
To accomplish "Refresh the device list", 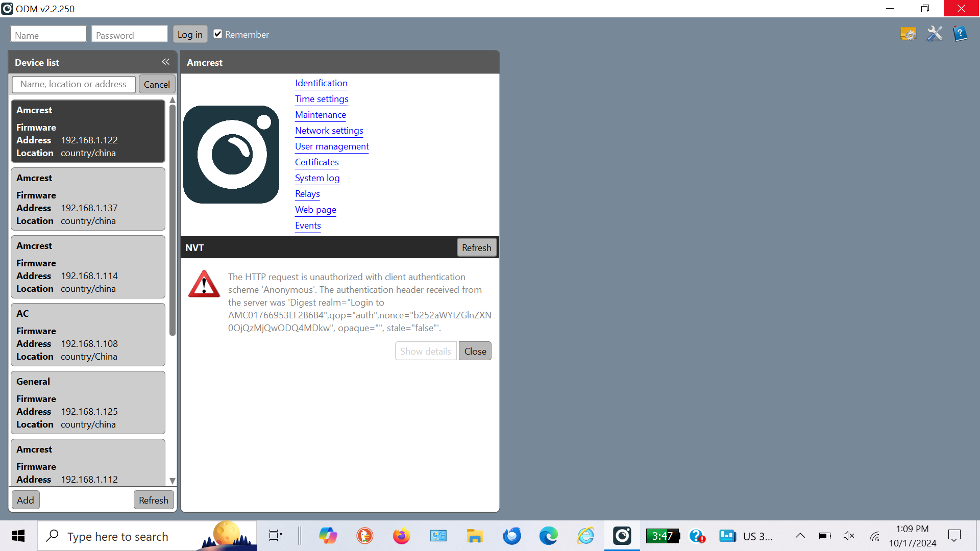I will [154, 500].
